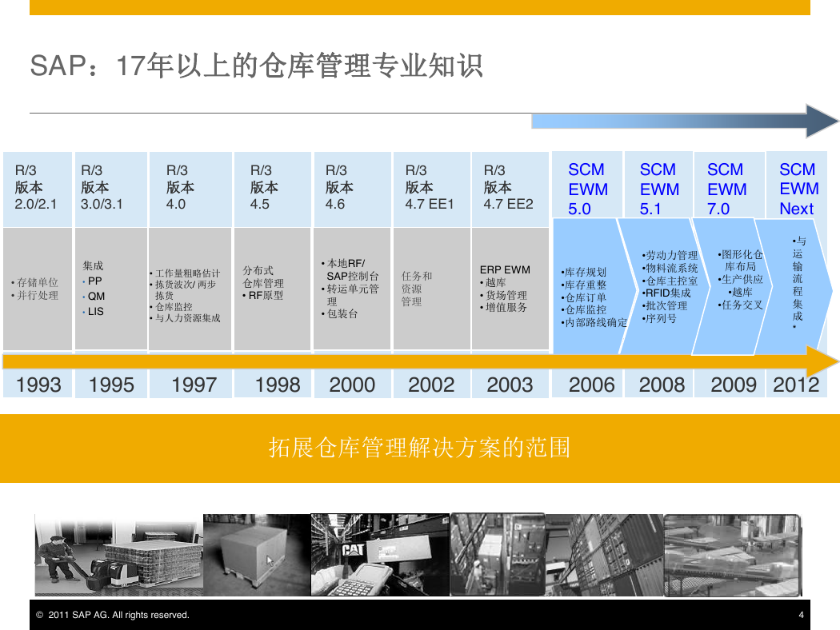Select the R/3 版本 4.5 header box
Screen dimensions: 840x630
272,189
